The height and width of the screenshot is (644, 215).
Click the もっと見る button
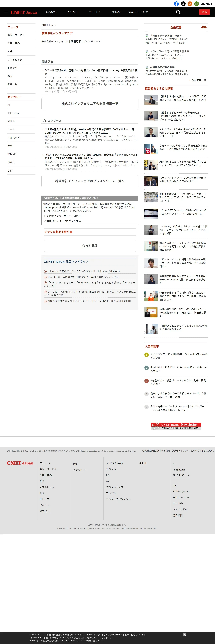coord(90,246)
